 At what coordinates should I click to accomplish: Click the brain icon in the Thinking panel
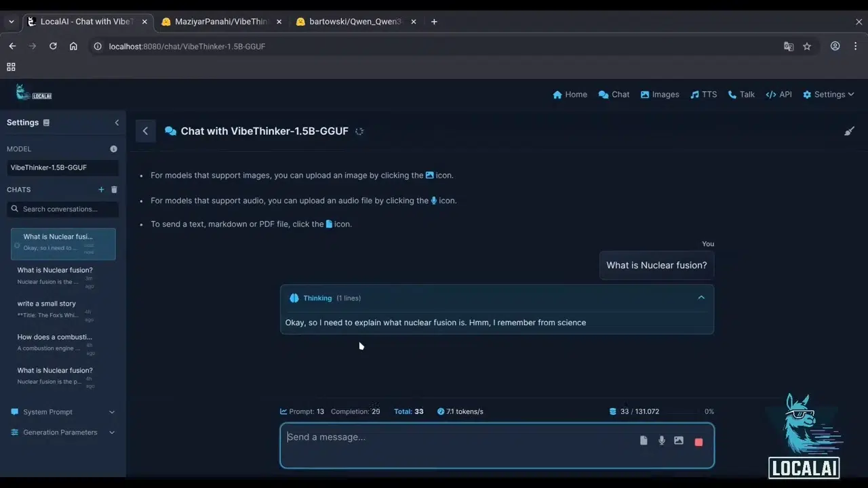click(x=294, y=298)
